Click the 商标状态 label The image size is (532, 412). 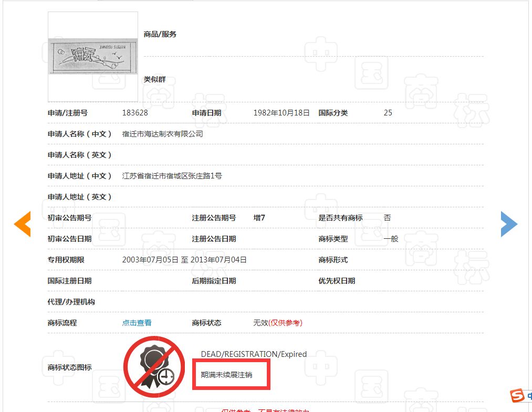tap(206, 323)
